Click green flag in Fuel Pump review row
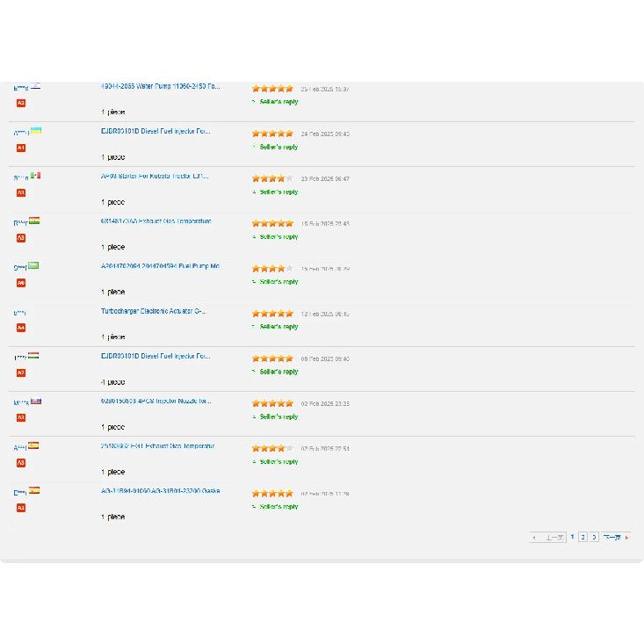644x644 pixels. tap(33, 265)
